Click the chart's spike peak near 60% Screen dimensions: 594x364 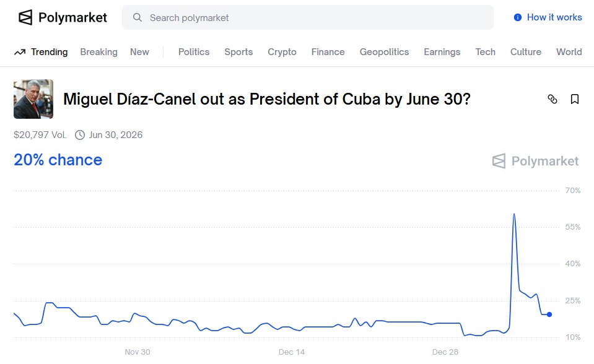514,214
